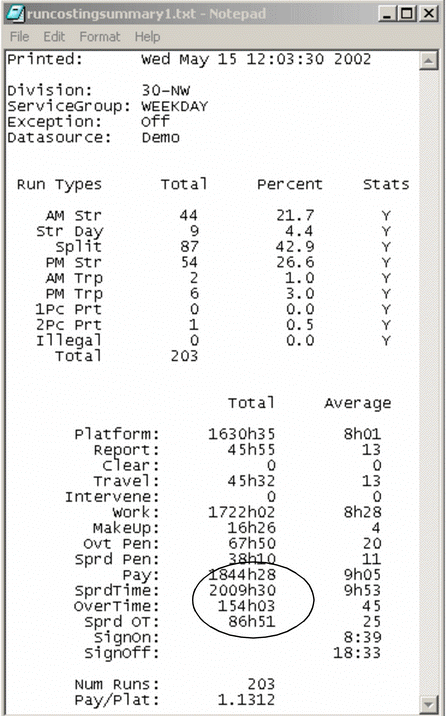Close the Notepad window
The width and height of the screenshot is (447, 716).
tap(428, 14)
